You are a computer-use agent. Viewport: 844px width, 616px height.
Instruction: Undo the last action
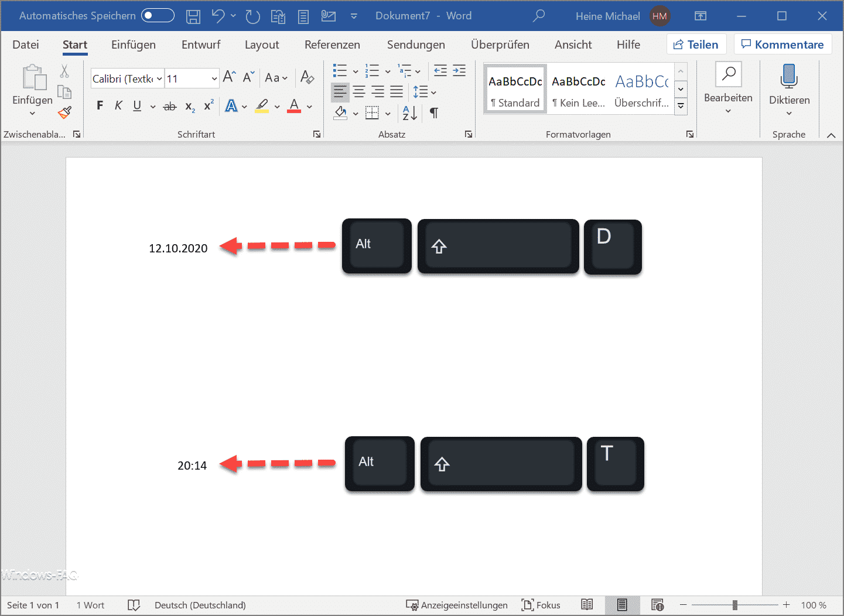tap(218, 16)
